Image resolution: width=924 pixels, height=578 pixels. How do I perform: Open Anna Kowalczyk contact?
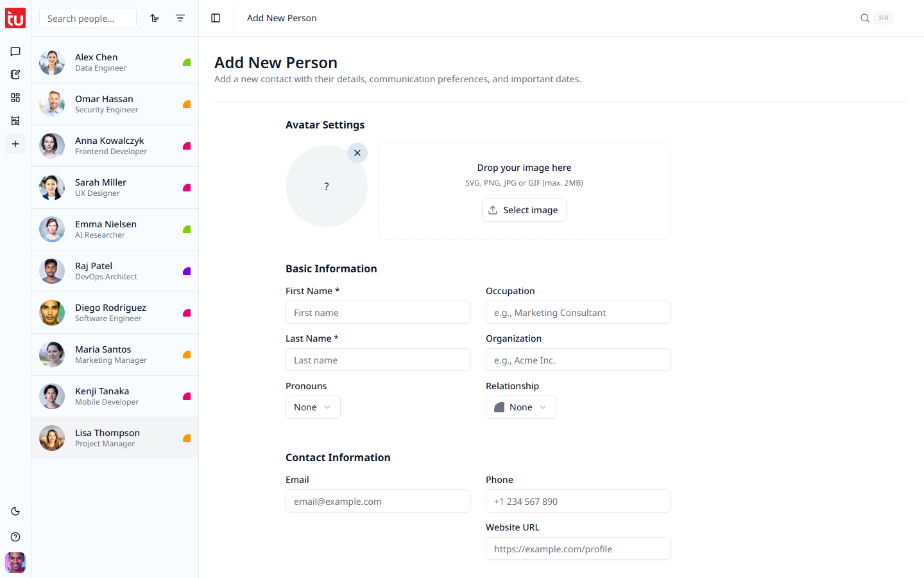pyautogui.click(x=115, y=146)
